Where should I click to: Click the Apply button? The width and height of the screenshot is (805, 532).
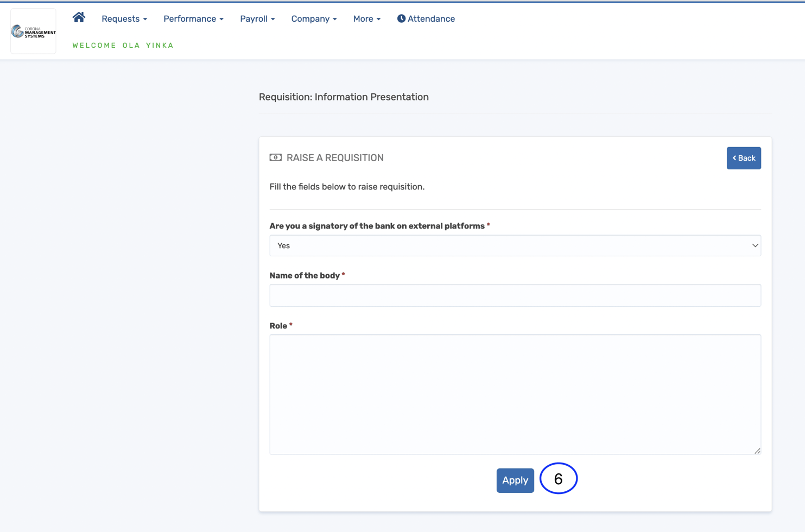[515, 480]
